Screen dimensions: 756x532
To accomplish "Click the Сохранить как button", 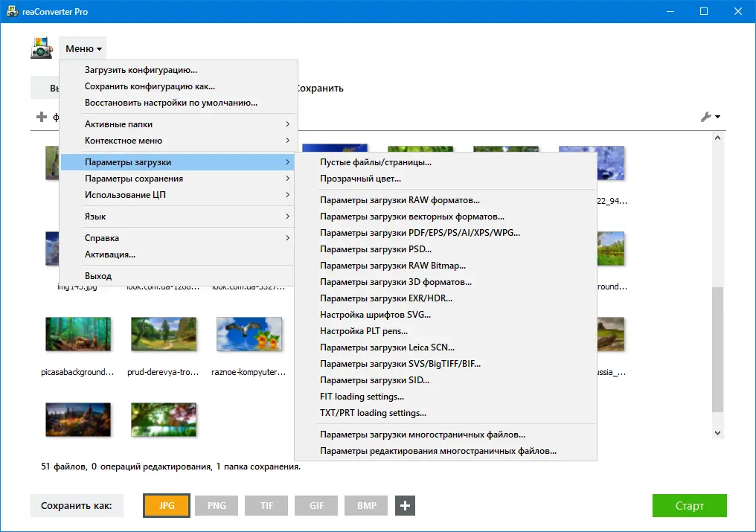I will tap(77, 505).
